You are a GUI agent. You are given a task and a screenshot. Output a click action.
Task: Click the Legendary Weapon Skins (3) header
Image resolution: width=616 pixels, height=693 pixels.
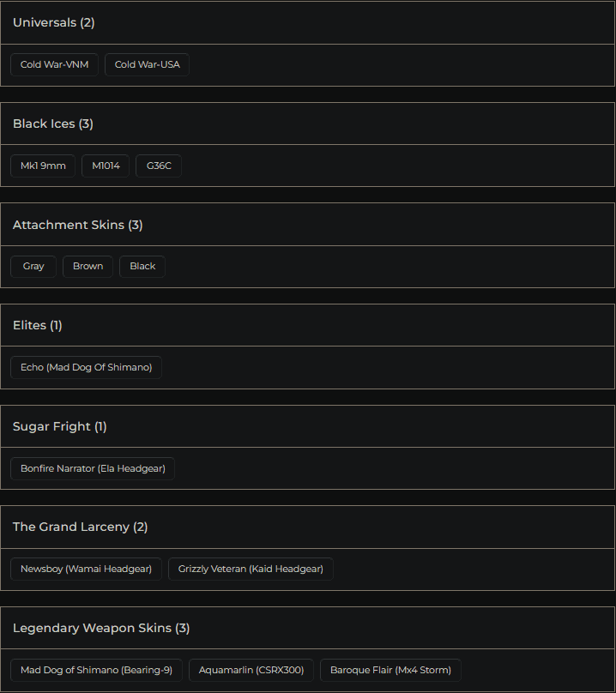[101, 628]
